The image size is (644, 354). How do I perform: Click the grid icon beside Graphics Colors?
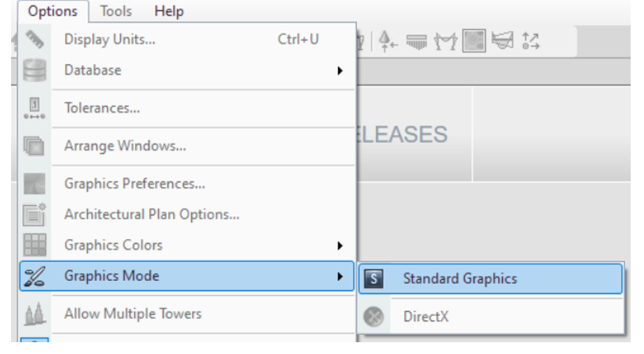pos(35,246)
